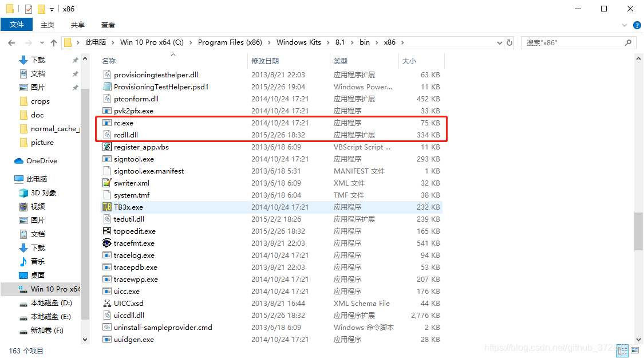
Task: Open OneDrive in navigation pane
Action: click(x=41, y=161)
